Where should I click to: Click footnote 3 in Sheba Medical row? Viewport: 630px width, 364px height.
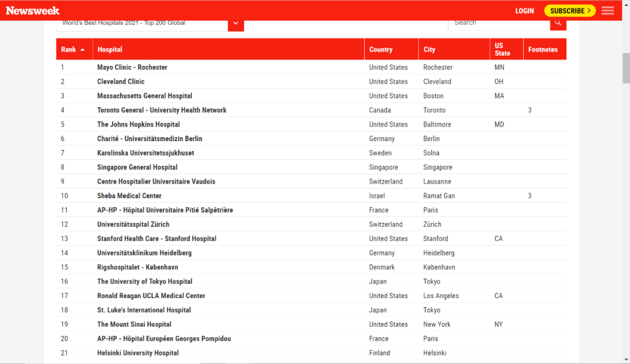click(530, 195)
